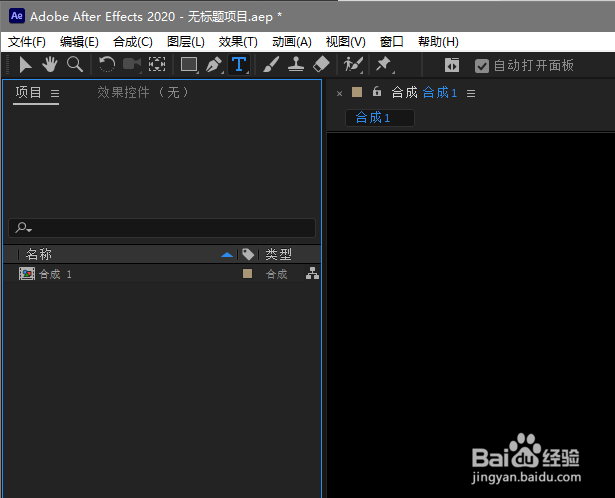Click the toggle panels icon in toolbar
Image resolution: width=615 pixels, height=498 pixels.
pyautogui.click(x=452, y=65)
